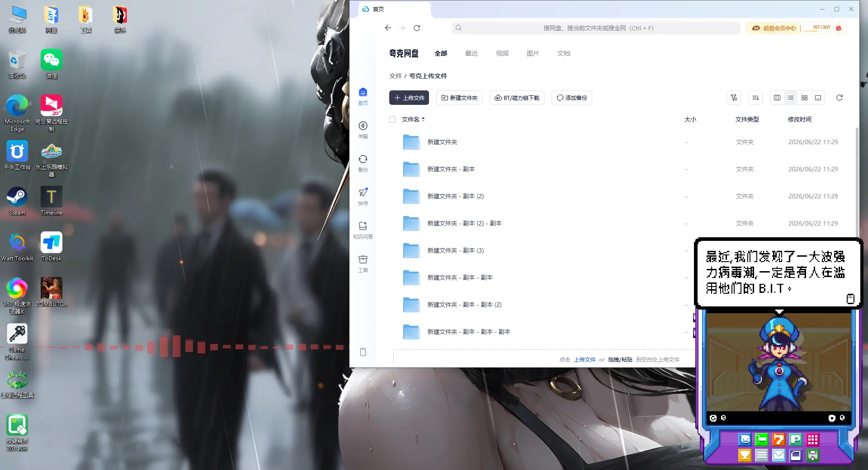Select column view mode toggle
Image resolution: width=868 pixels, height=470 pixels.
click(x=777, y=98)
